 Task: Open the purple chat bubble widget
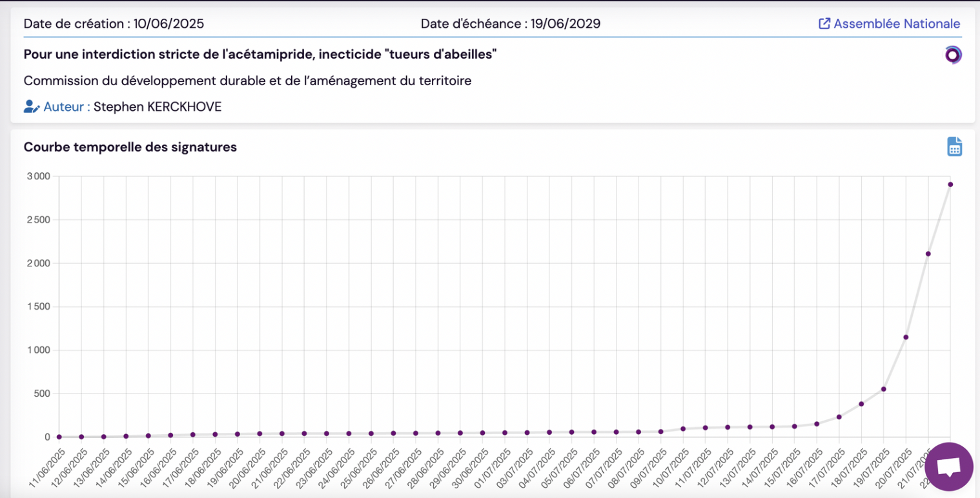948,466
